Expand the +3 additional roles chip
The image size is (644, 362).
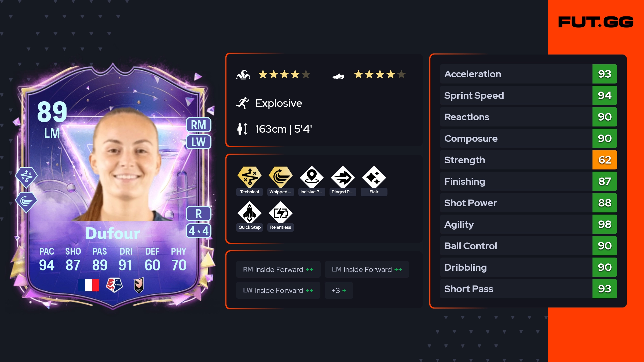click(339, 290)
